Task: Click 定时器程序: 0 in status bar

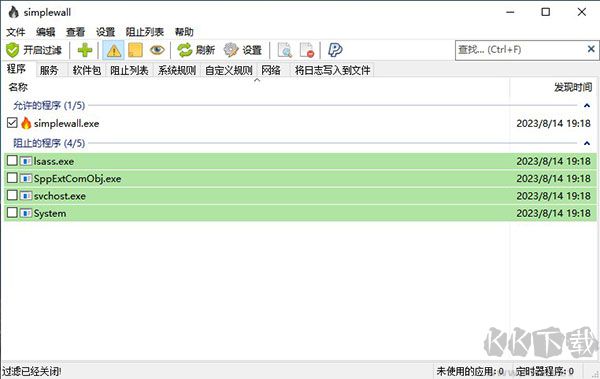Action: pyautogui.click(x=545, y=371)
